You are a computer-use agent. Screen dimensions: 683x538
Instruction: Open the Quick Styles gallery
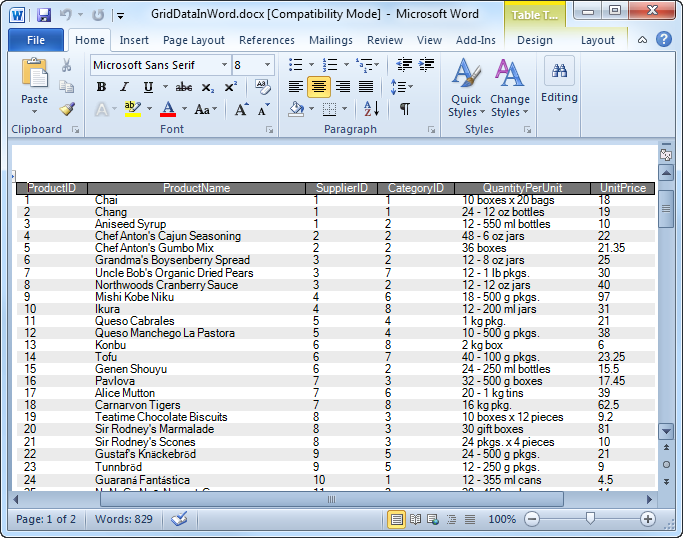(x=464, y=88)
